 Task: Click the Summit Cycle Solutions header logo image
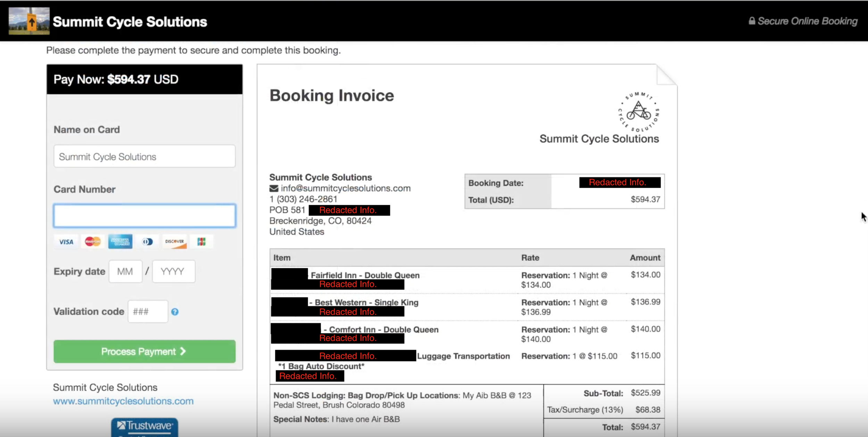pyautogui.click(x=29, y=21)
